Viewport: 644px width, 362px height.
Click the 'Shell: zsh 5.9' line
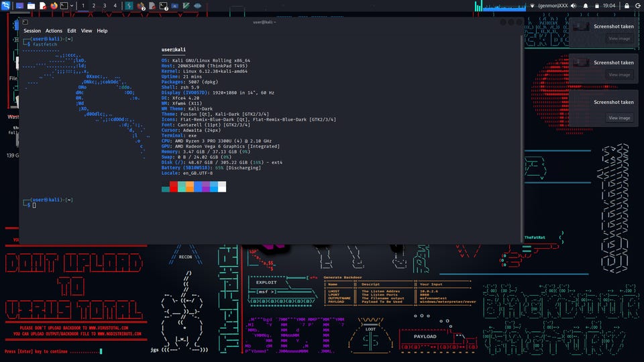180,87
